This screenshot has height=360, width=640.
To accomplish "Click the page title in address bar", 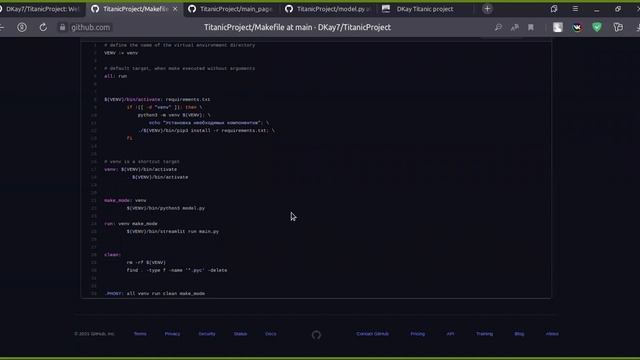I will pyautogui.click(x=297, y=27).
